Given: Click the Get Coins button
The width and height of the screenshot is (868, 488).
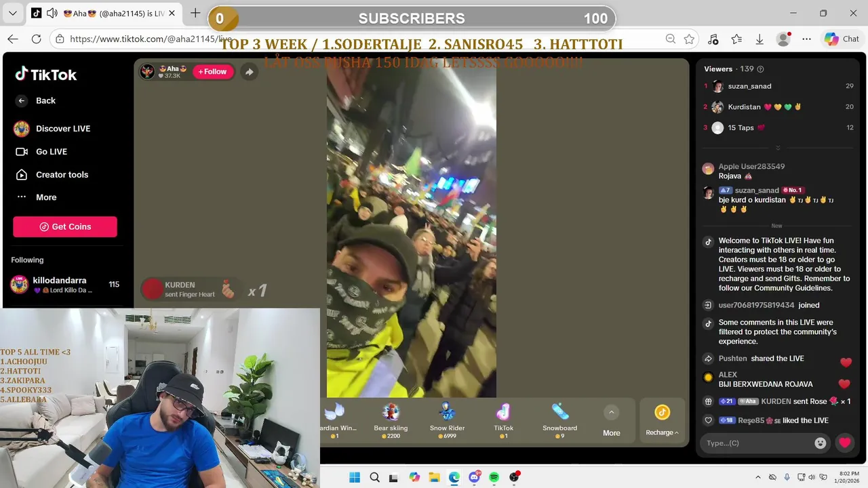Looking at the screenshot, I should point(65,226).
